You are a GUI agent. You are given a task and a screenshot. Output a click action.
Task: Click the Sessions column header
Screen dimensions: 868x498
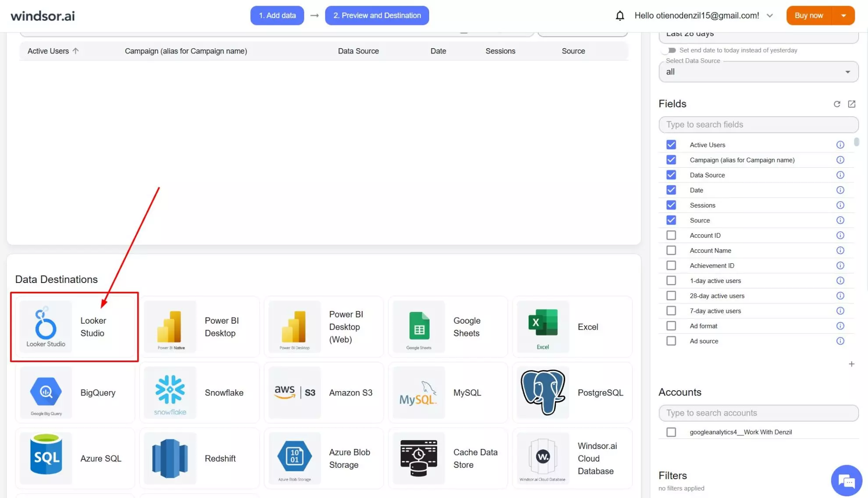click(500, 51)
